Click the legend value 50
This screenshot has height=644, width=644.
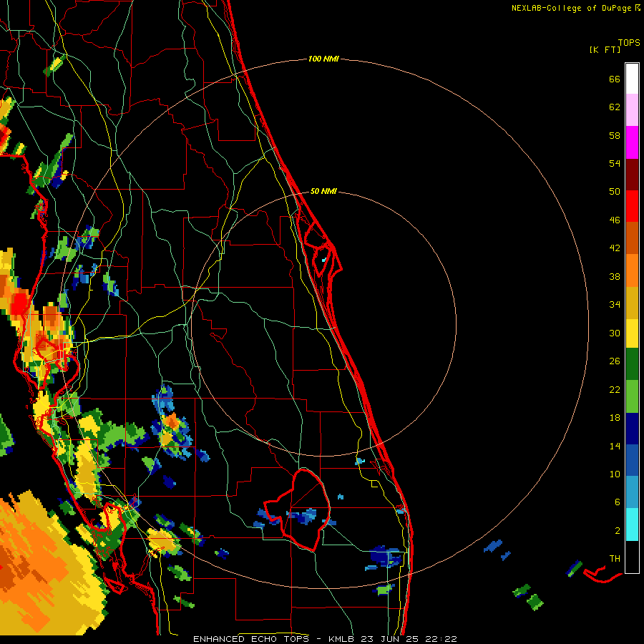[x=615, y=191]
